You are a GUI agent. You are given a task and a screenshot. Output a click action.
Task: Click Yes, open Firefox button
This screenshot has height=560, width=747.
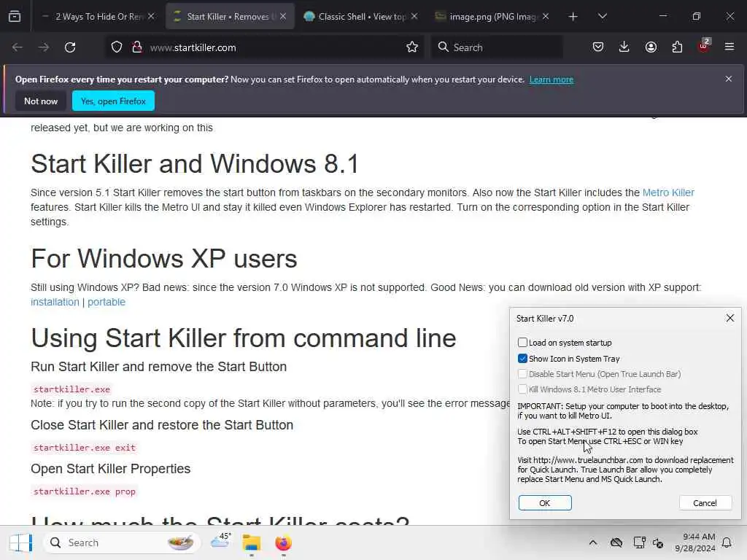(x=113, y=101)
